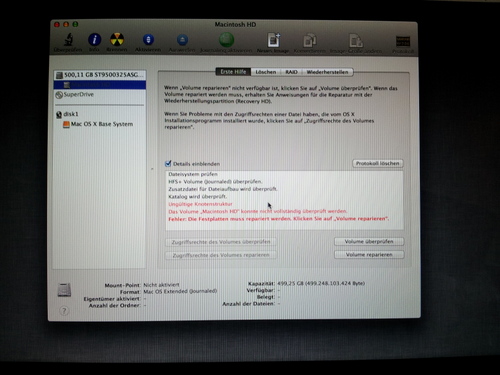
Task: Click the green zoom window button
Action: point(75,24)
